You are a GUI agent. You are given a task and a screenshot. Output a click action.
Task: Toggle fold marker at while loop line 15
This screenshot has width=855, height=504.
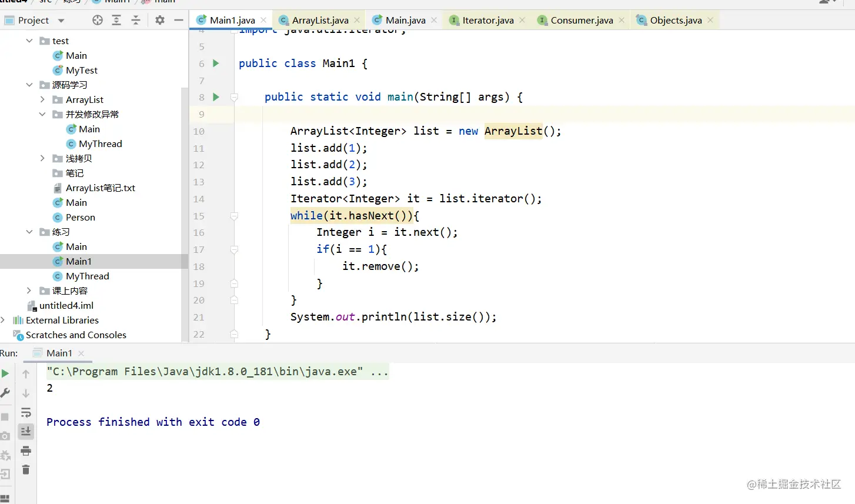point(234,216)
